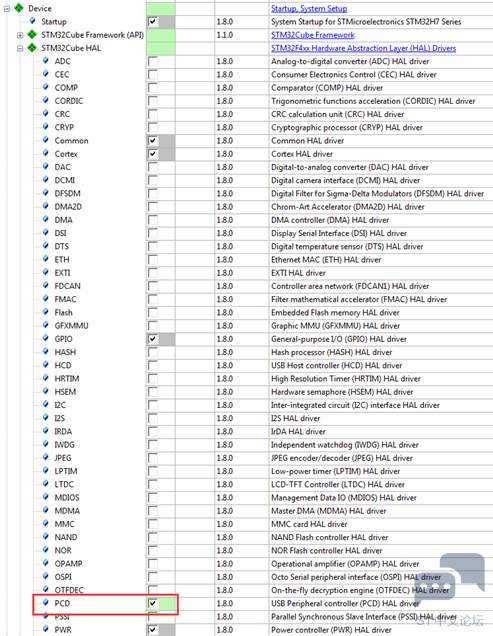
Task: Uncheck the Startup component checkbox
Action: click(x=153, y=21)
